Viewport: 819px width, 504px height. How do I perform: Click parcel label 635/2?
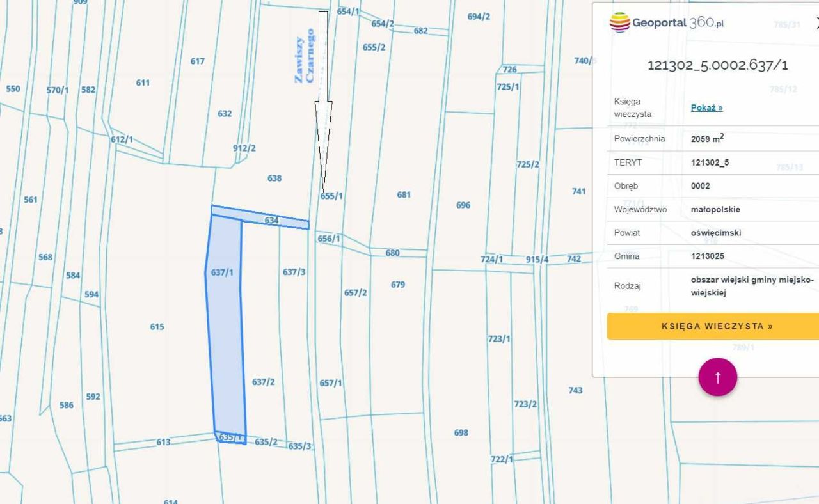pyautogui.click(x=266, y=441)
